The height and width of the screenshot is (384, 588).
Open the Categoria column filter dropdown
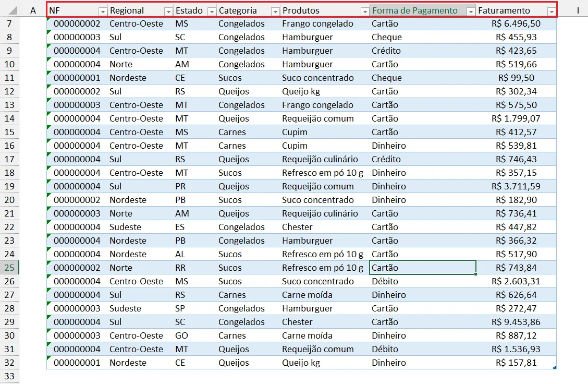coord(275,11)
